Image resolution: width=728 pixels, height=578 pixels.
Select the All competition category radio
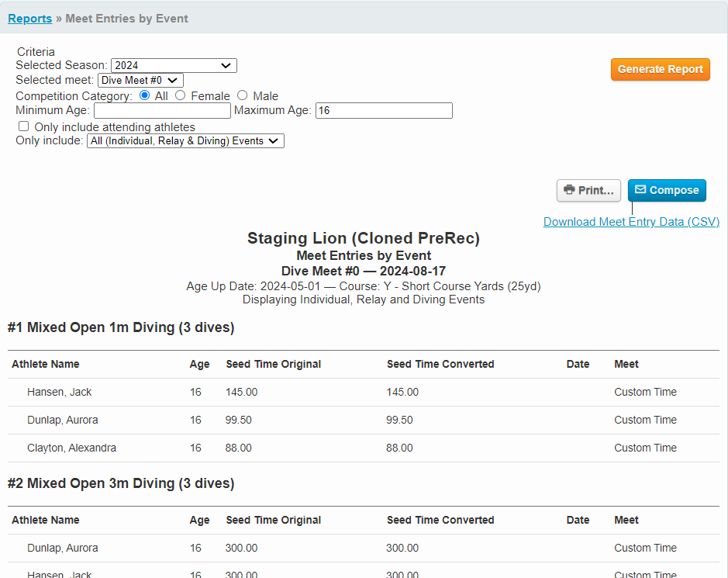145,95
